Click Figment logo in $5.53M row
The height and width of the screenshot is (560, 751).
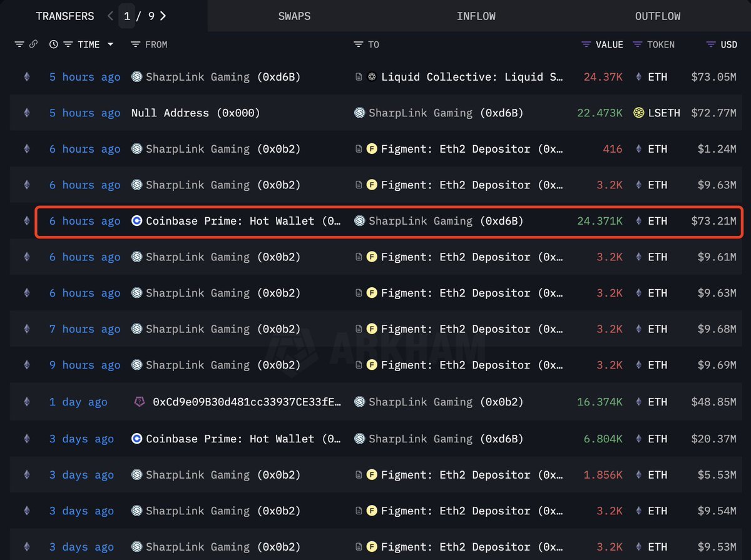point(372,475)
